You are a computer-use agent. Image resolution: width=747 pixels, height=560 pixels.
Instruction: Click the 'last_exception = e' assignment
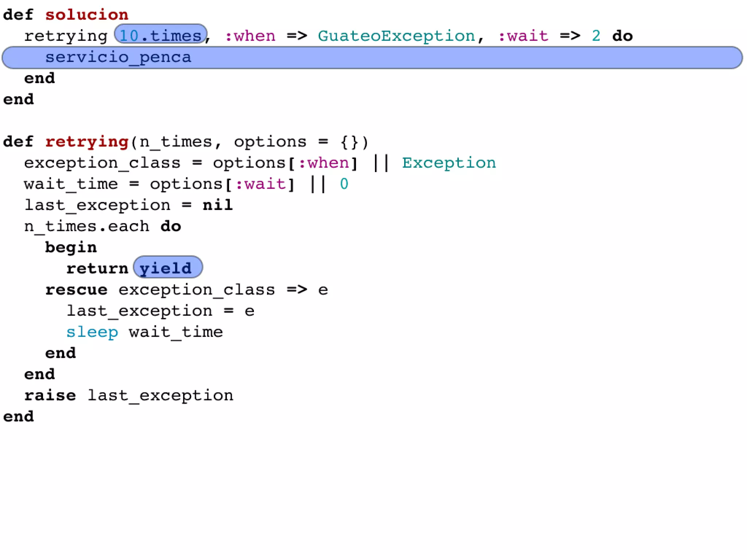click(x=160, y=312)
